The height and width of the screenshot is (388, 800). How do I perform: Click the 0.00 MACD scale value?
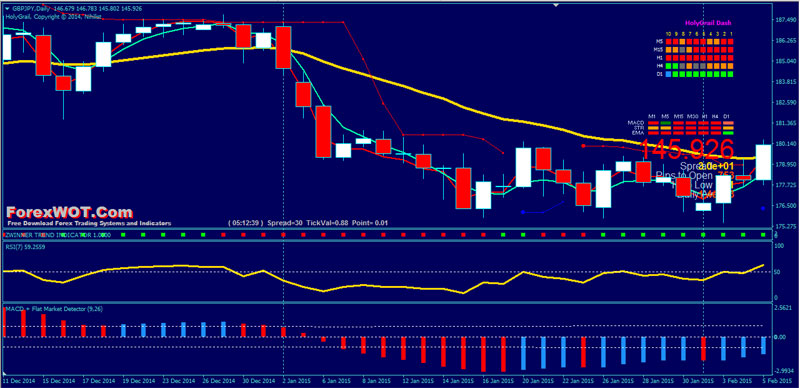pyautogui.click(x=780, y=337)
